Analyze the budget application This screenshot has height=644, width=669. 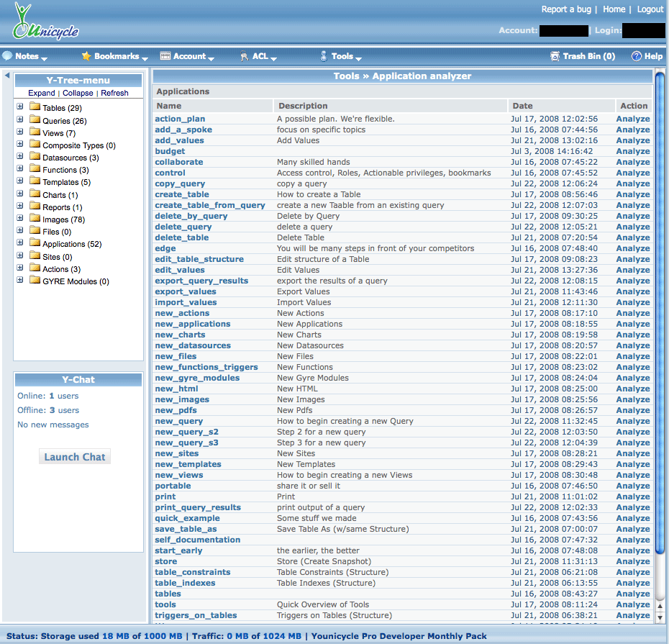[x=632, y=151]
